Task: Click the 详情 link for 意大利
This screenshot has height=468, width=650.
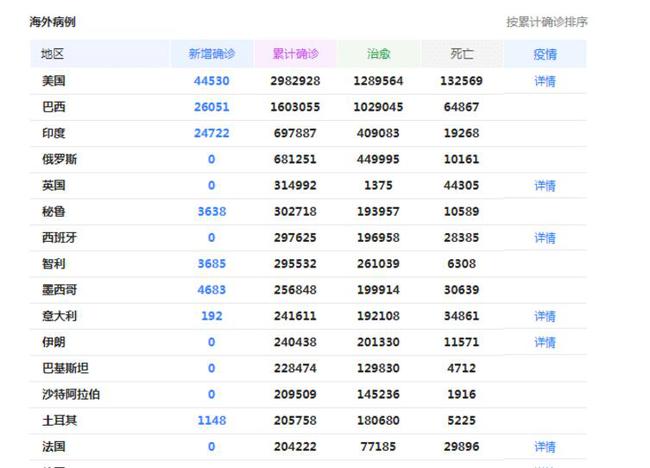Action: 544,316
